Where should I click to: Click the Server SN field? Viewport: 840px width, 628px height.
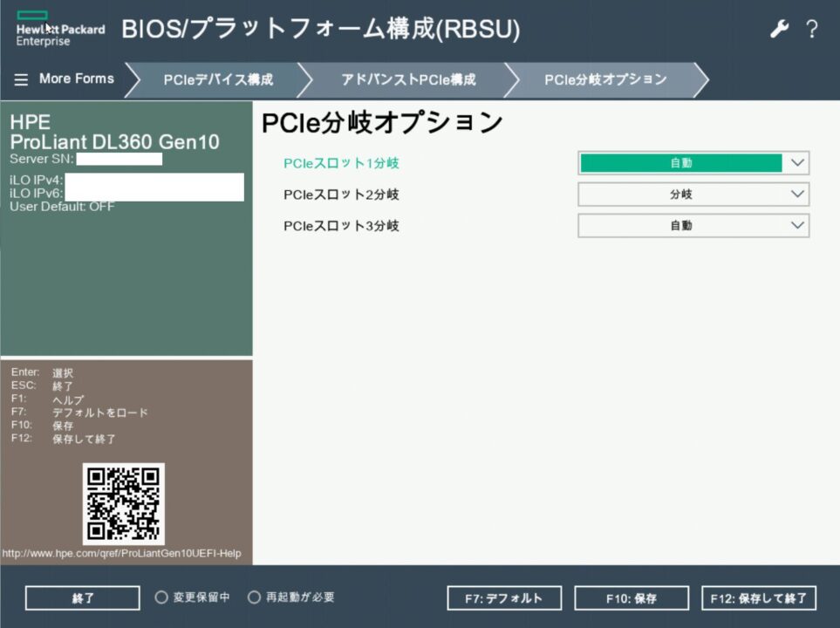click(119, 159)
